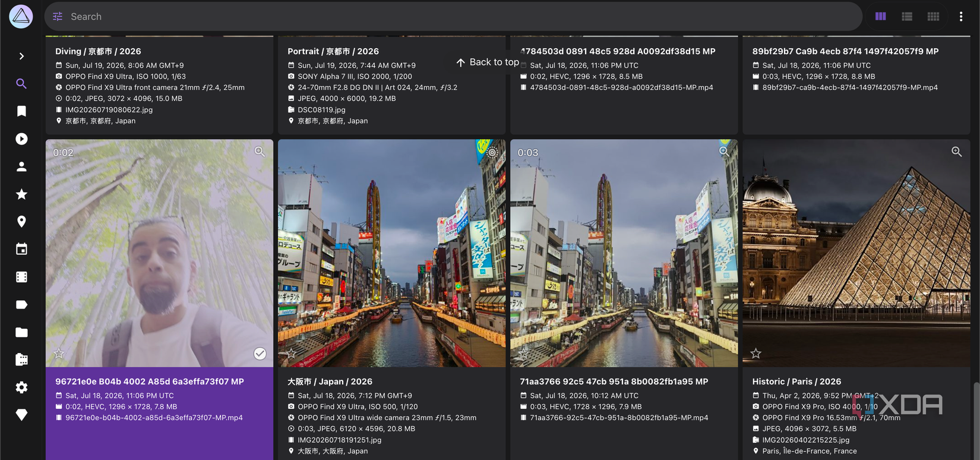
Task: Open Calendar via the sidebar calendar icon
Action: tap(21, 250)
